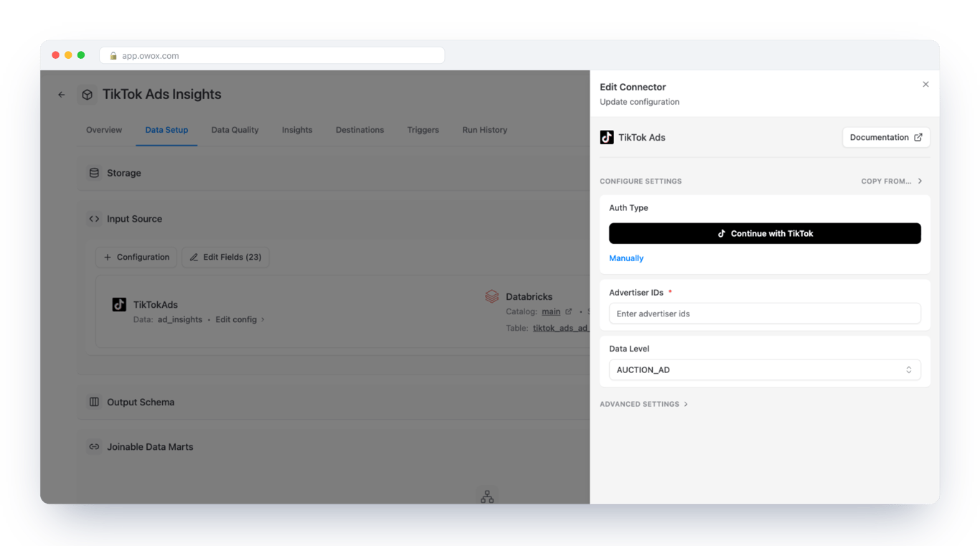Expand the Output Schema section
The width and height of the screenshot is (980, 546).
click(x=333, y=403)
